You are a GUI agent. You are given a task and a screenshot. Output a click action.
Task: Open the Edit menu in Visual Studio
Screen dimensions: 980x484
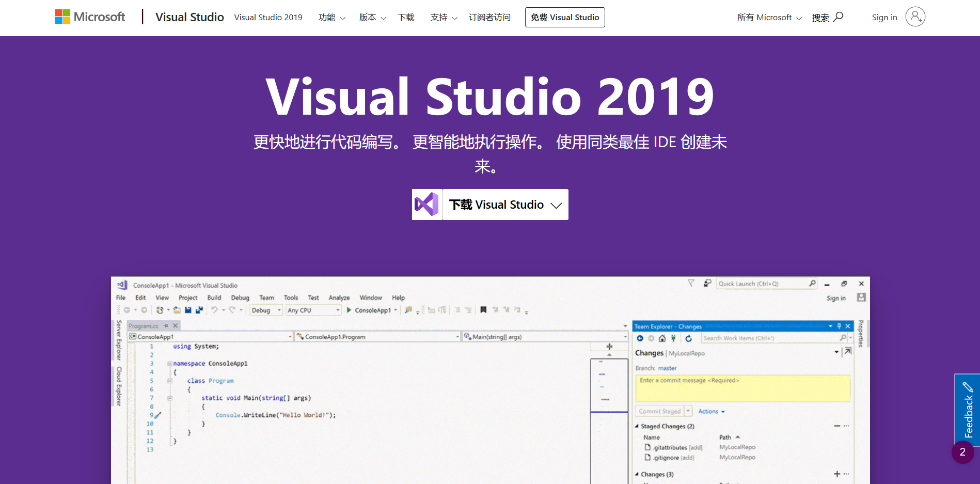[140, 298]
